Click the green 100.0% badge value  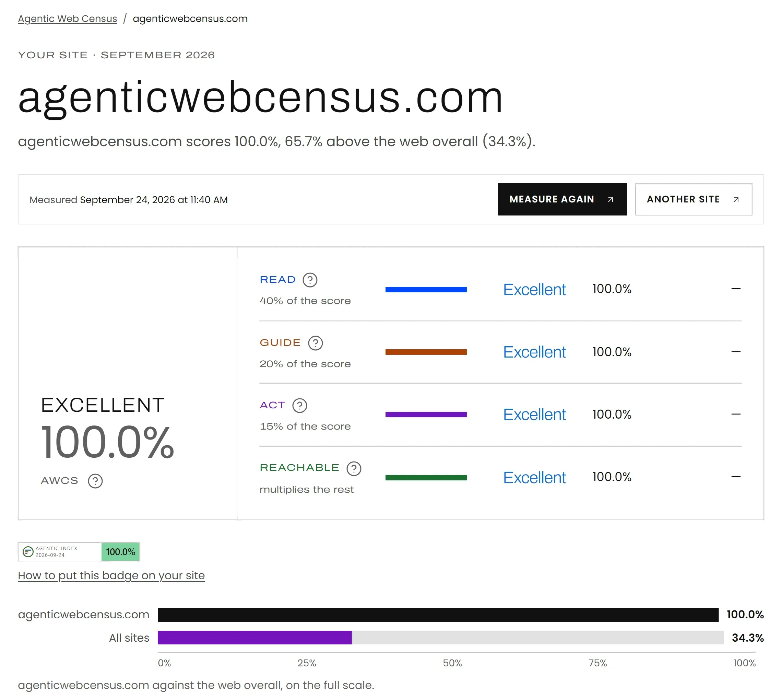(x=120, y=552)
